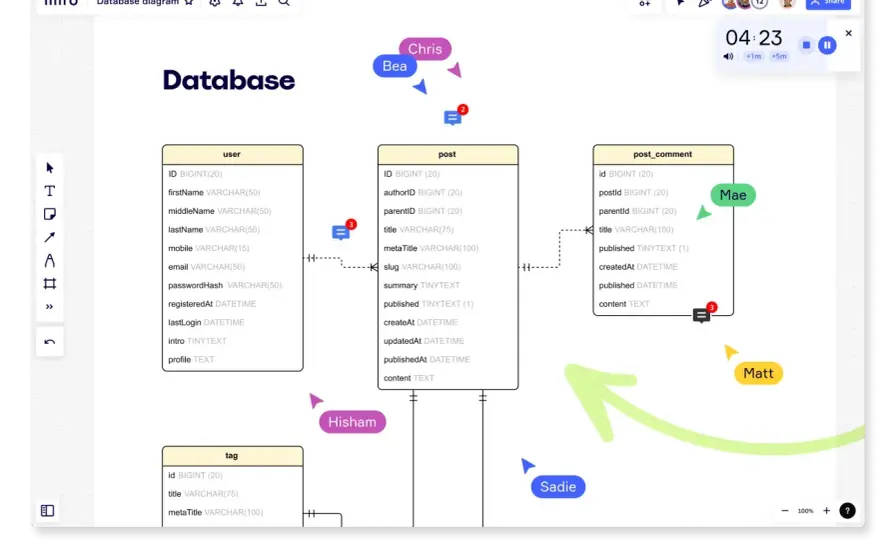The image size is (880, 540).
Task: Select the Frame tool
Action: tap(49, 283)
